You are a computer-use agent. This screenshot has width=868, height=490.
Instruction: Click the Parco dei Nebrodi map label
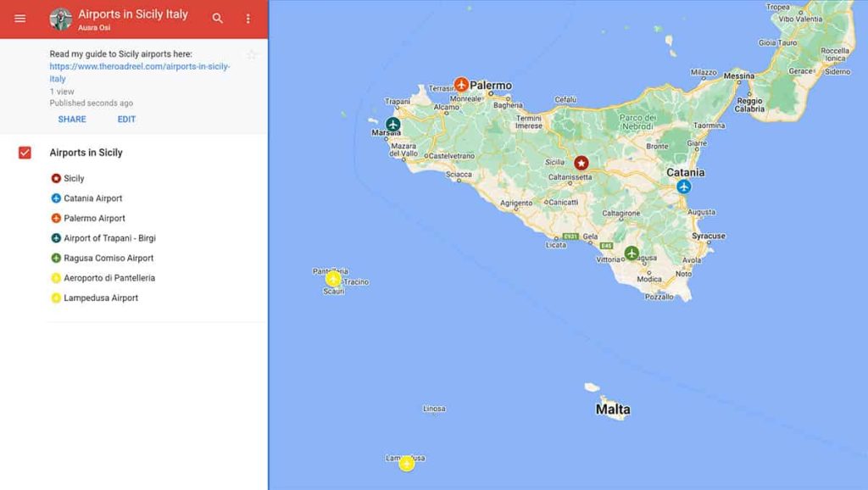(x=637, y=122)
